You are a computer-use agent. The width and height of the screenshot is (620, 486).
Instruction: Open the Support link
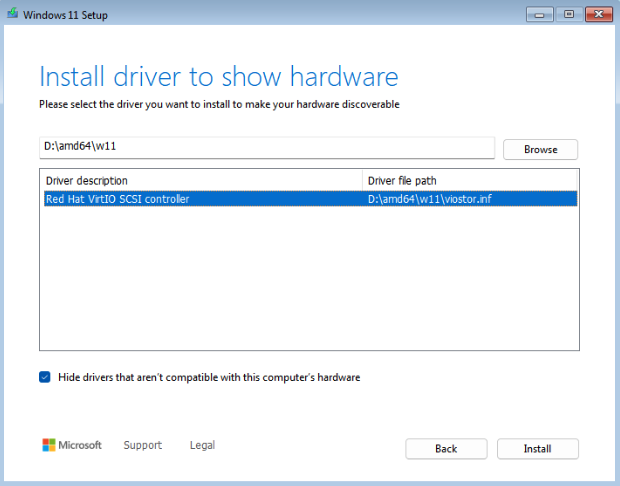[142, 445]
